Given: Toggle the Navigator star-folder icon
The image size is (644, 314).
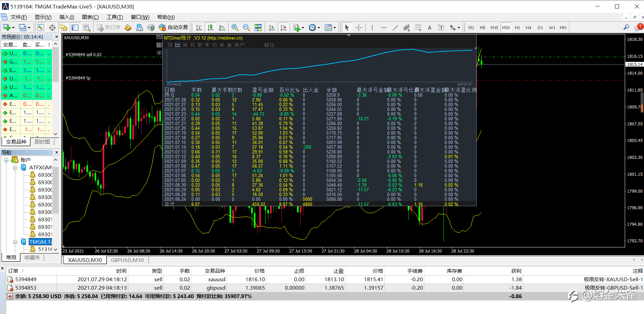Looking at the screenshot, I should (63, 28).
